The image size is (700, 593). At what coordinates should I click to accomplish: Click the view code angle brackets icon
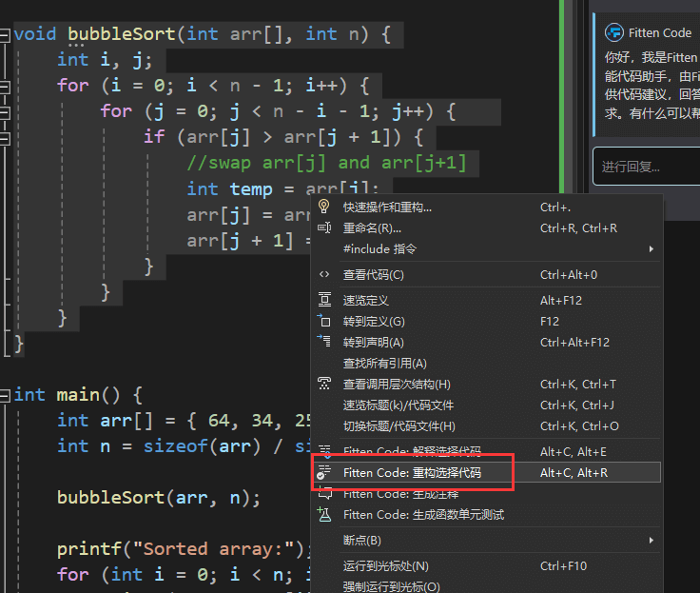[x=324, y=275]
